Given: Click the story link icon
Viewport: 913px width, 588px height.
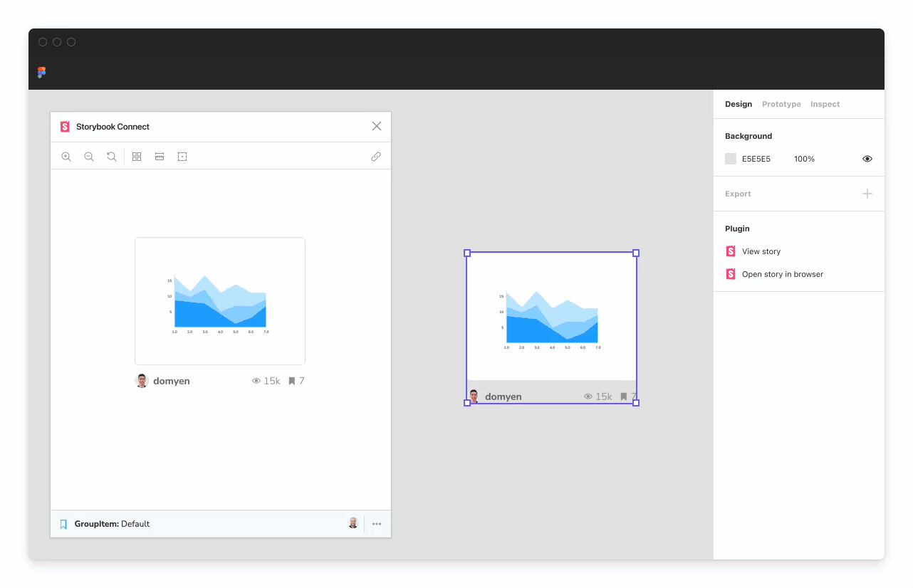Looking at the screenshot, I should tap(376, 156).
